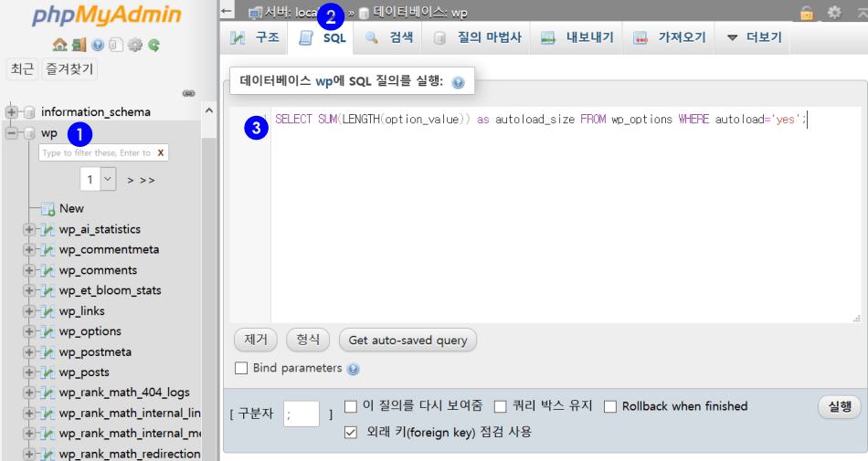Screen dimensions: 868x461
Task: Click the link chain icon in sidebar
Action: click(x=189, y=93)
